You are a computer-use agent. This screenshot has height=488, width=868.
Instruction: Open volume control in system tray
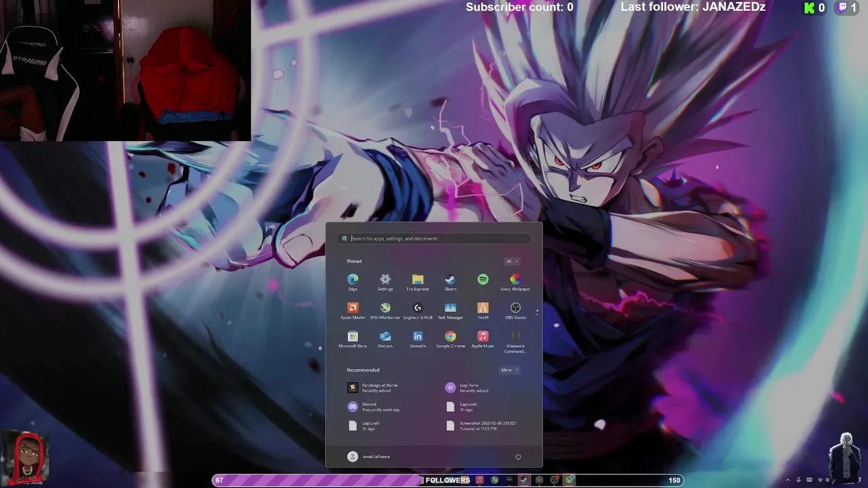pyautogui.click(x=828, y=480)
